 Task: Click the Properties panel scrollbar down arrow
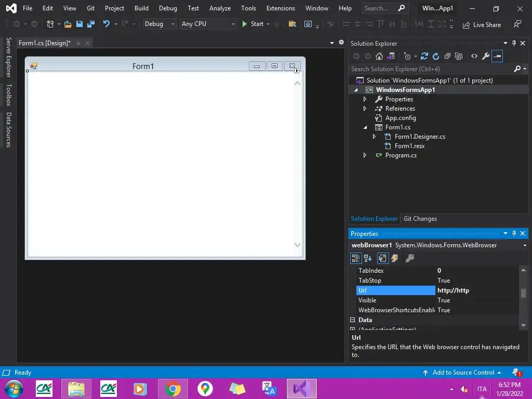523,325
